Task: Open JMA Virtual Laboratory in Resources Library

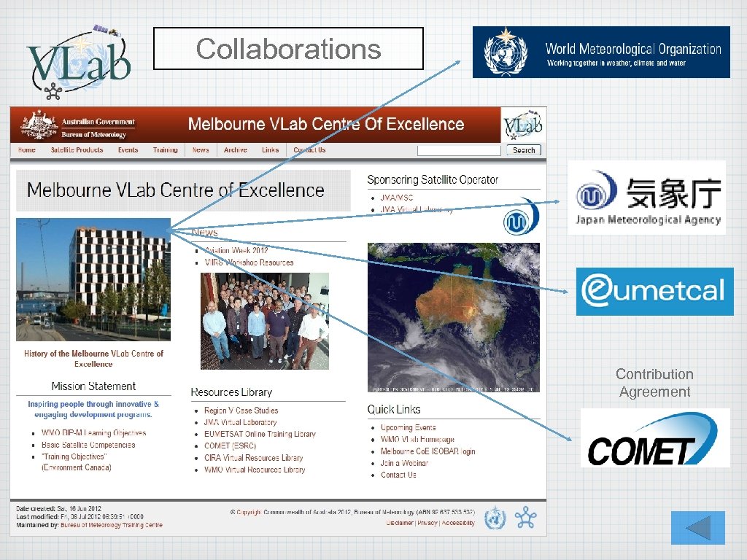Action: click(240, 422)
